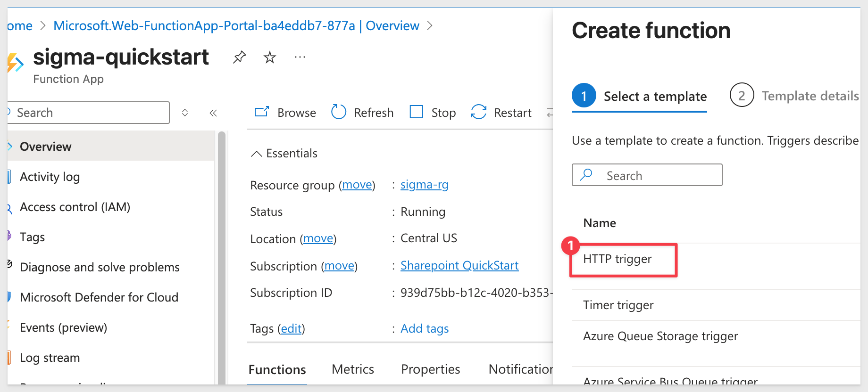This screenshot has height=392, width=868.
Task: Click breadcrumb chevron after Home
Action: click(43, 26)
